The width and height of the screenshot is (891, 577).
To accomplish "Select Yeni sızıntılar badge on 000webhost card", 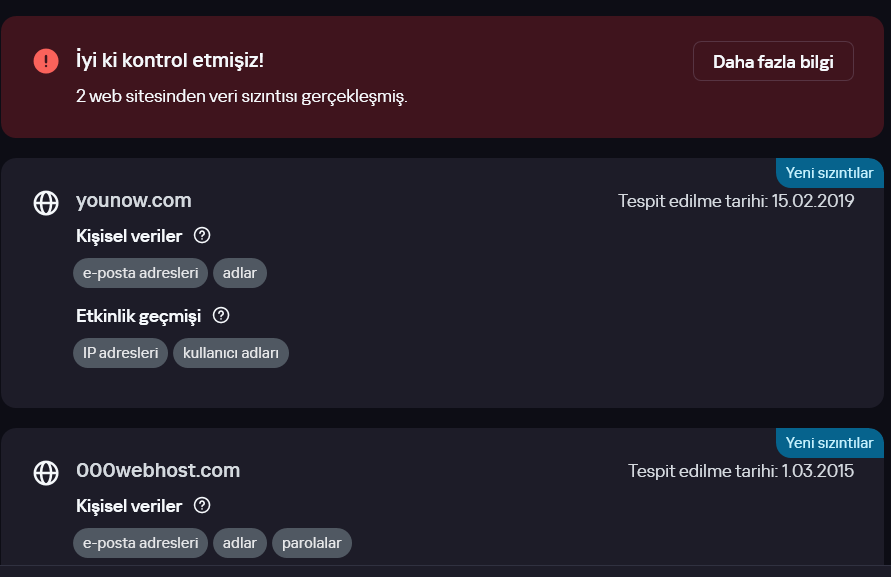I will coord(830,443).
